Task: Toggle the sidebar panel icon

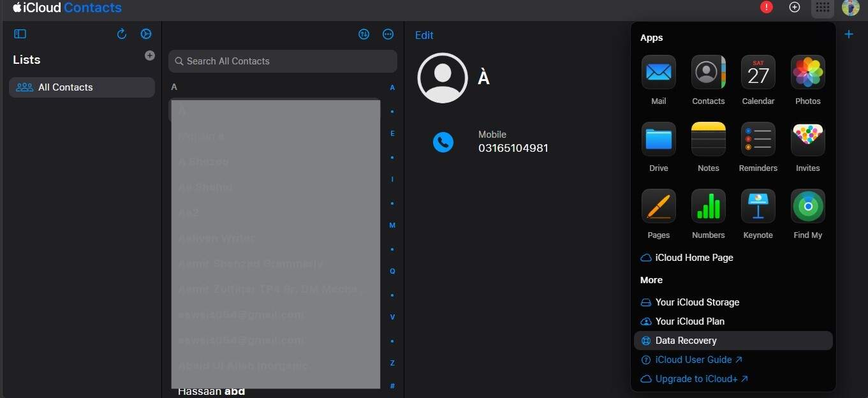Action: [x=20, y=34]
